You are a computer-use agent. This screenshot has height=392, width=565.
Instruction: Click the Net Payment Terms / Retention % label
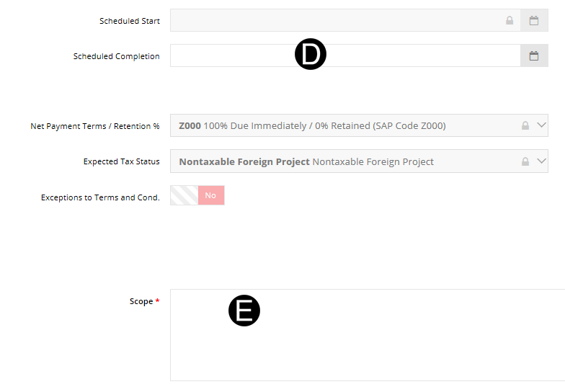coord(94,126)
